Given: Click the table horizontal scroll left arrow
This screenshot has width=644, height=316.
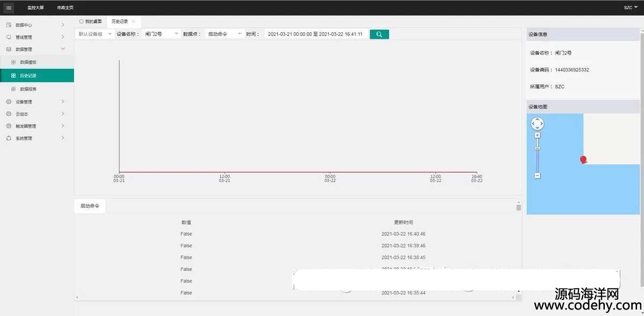Looking at the screenshot, I should [x=77, y=297].
